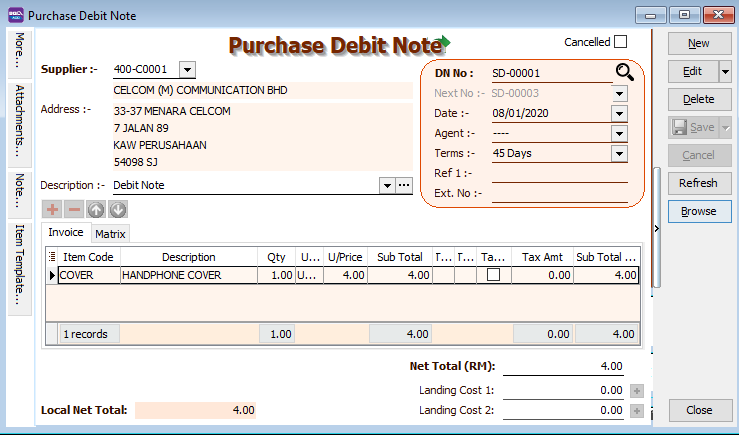Click the green arrow next to Purchase Debit Note title
This screenshot has height=435, width=739.
pyautogui.click(x=446, y=43)
